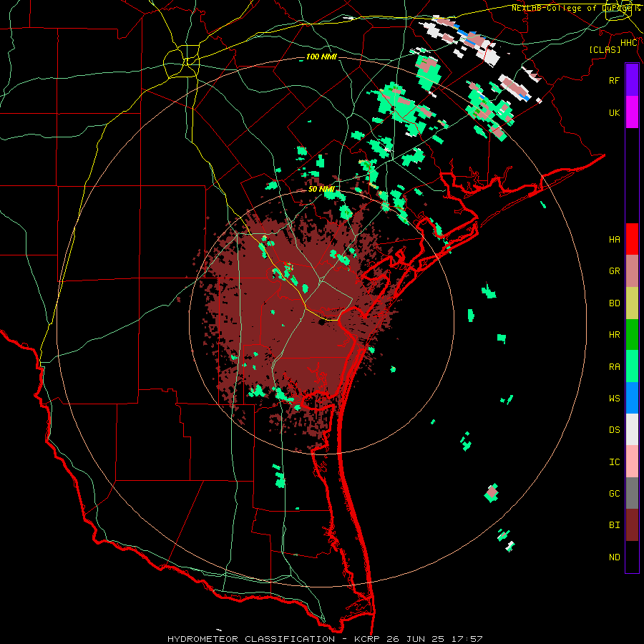Image resolution: width=644 pixels, height=644 pixels.
Task: Click the 'HYDROMETEOR CLASSIFICATION' title text
Action: pyautogui.click(x=251, y=639)
